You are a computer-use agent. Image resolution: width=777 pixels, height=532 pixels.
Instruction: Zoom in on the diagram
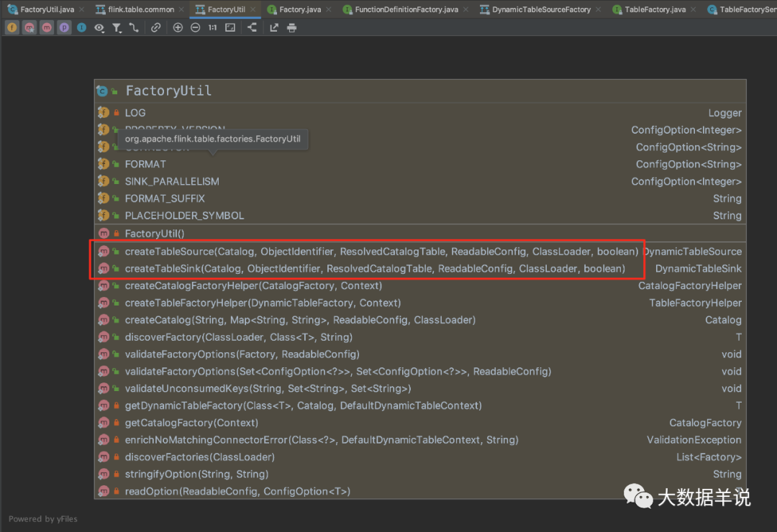(178, 28)
